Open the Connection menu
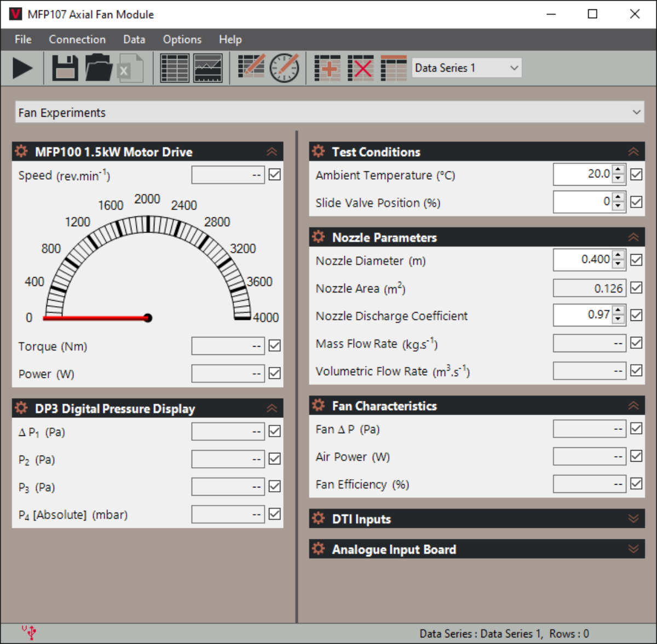The width and height of the screenshot is (657, 644). click(77, 39)
